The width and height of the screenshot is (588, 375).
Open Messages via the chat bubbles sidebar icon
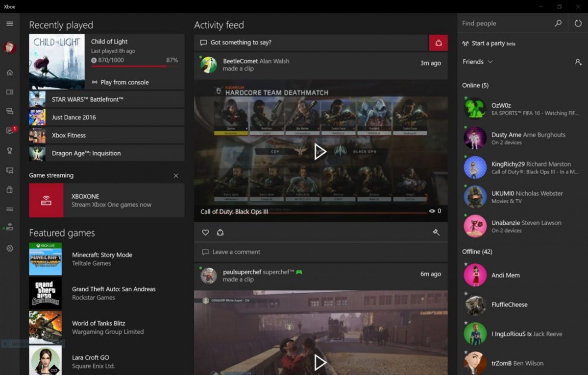click(x=10, y=111)
